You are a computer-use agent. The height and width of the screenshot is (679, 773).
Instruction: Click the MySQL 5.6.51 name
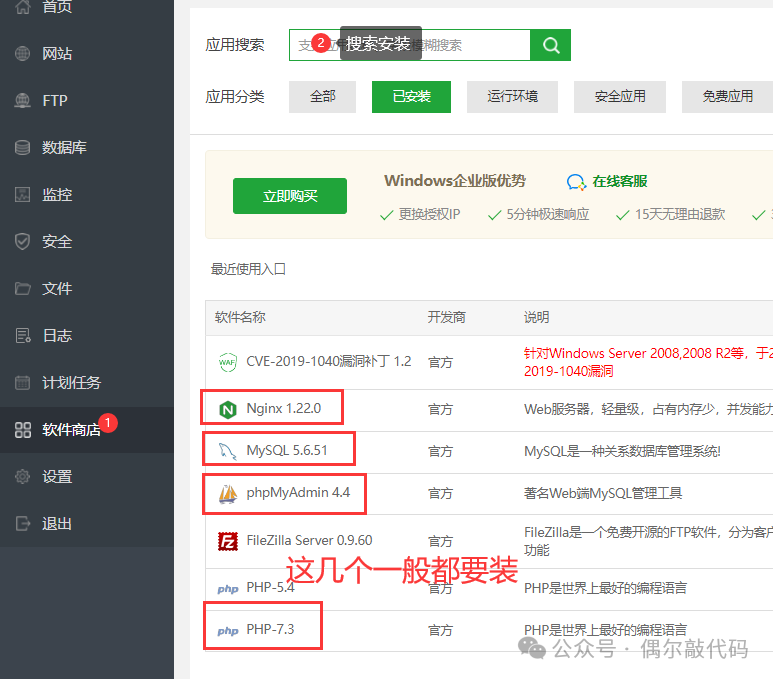click(287, 450)
